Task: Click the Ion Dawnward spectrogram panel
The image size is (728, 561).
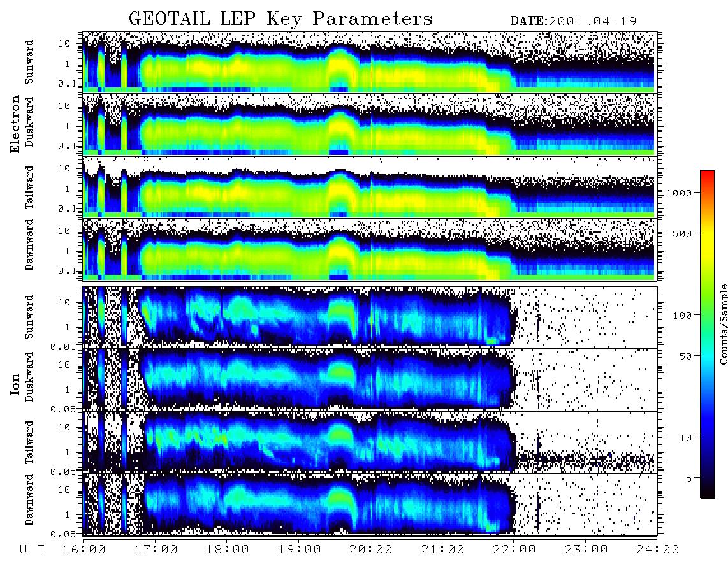Action: click(370, 504)
